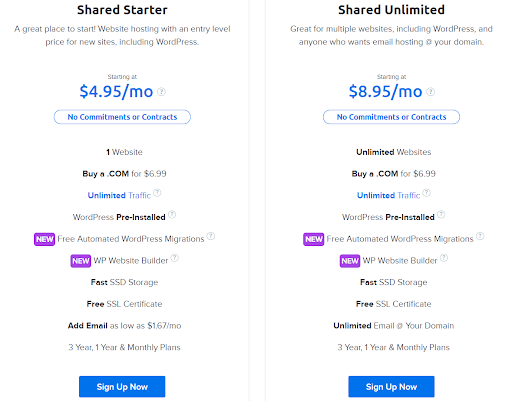Open WordPress Migrations help icon in Shared Unlimited
This screenshot has height=401, width=512.
pyautogui.click(x=480, y=236)
